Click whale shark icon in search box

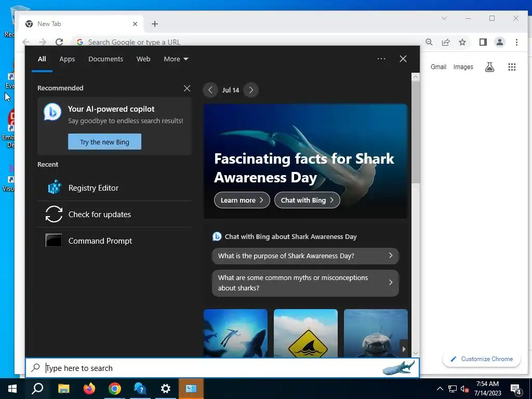pyautogui.click(x=398, y=368)
